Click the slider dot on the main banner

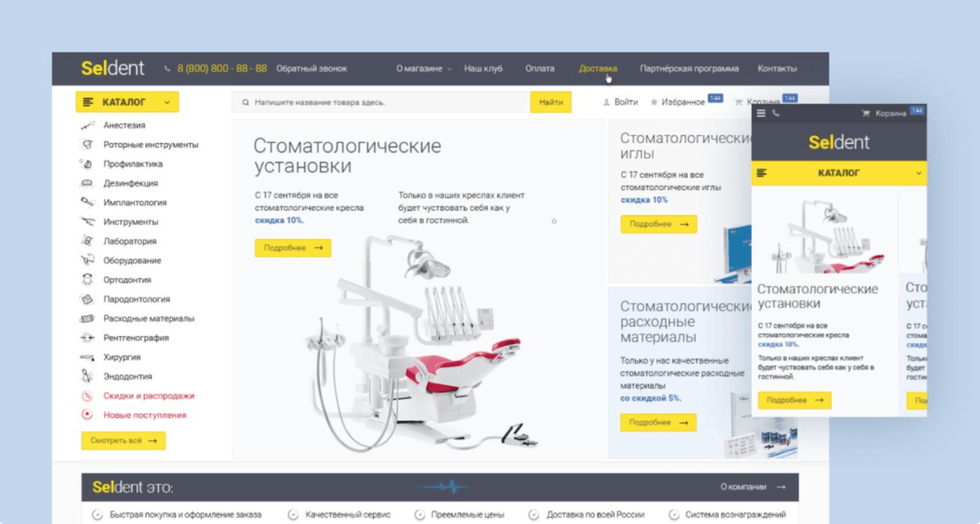pyautogui.click(x=554, y=221)
